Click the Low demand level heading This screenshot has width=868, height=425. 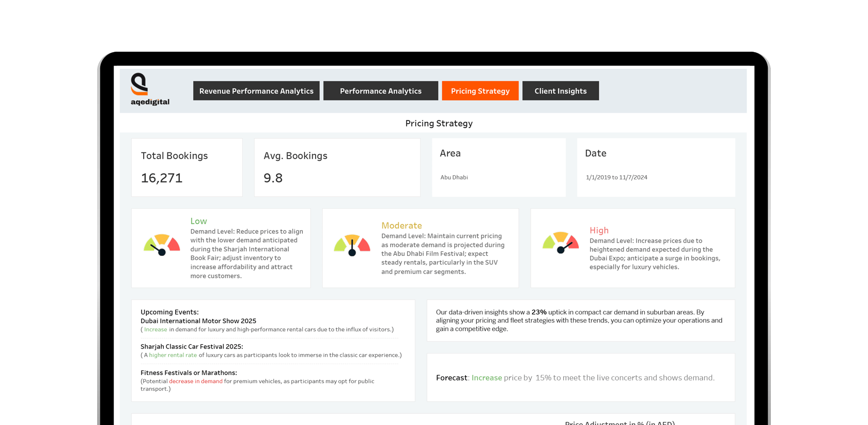[x=198, y=221]
